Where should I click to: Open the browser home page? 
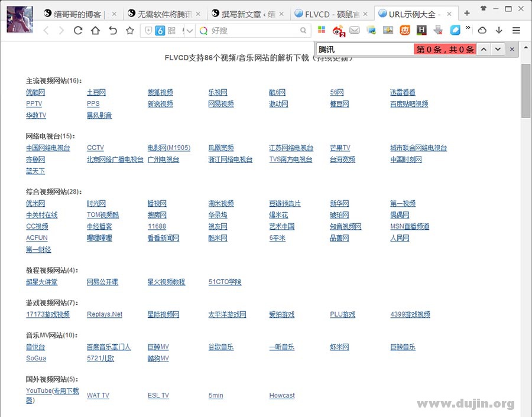click(95, 31)
